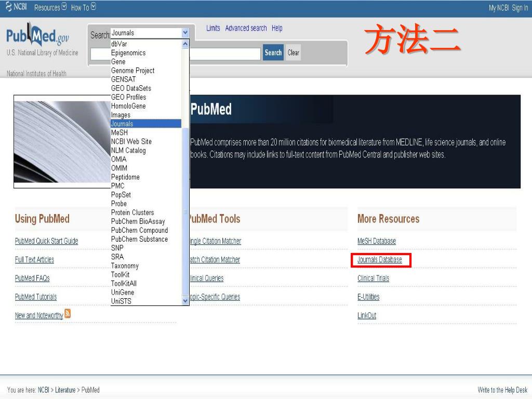Select dbVar from the database list
The width and height of the screenshot is (532, 399).
146,44
